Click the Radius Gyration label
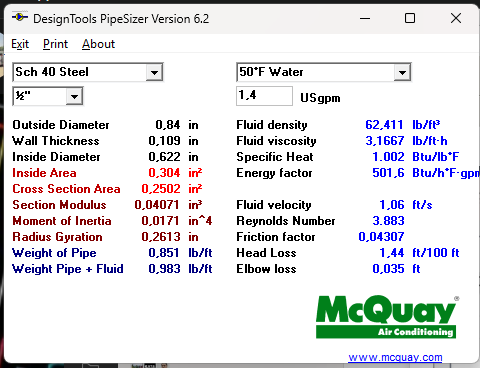The width and height of the screenshot is (480, 368). click(57, 237)
